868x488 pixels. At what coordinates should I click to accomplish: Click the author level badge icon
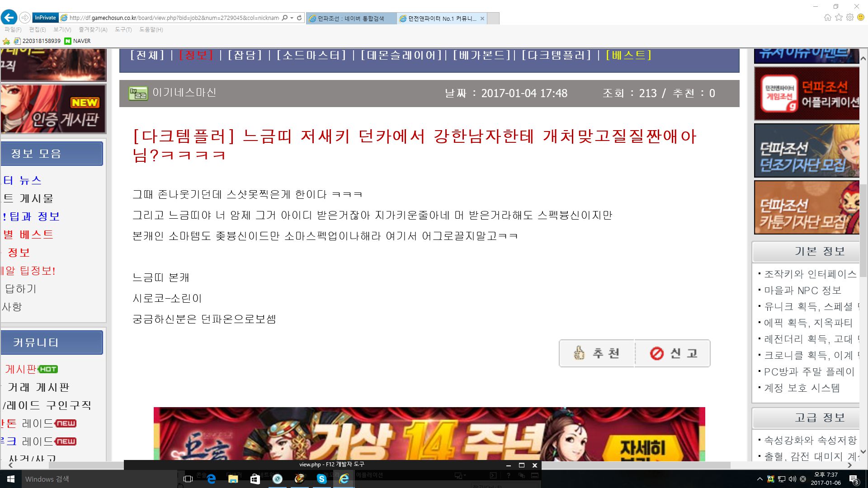pyautogui.click(x=138, y=94)
